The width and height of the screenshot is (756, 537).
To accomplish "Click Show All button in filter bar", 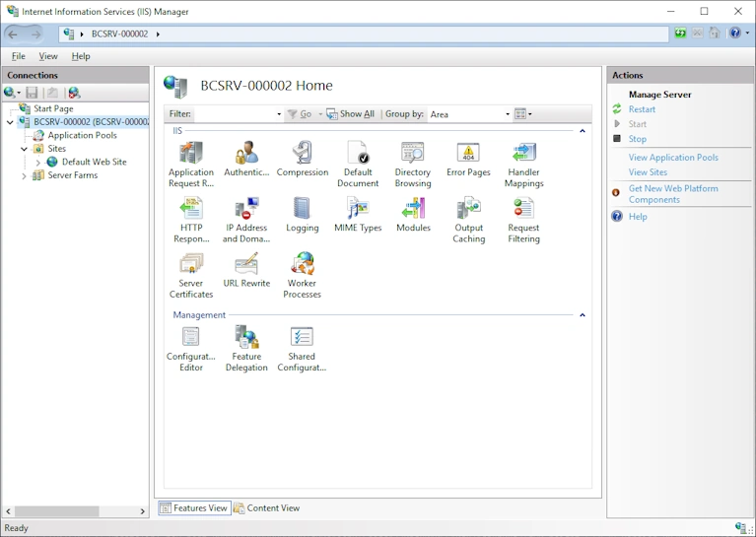I will (x=351, y=114).
